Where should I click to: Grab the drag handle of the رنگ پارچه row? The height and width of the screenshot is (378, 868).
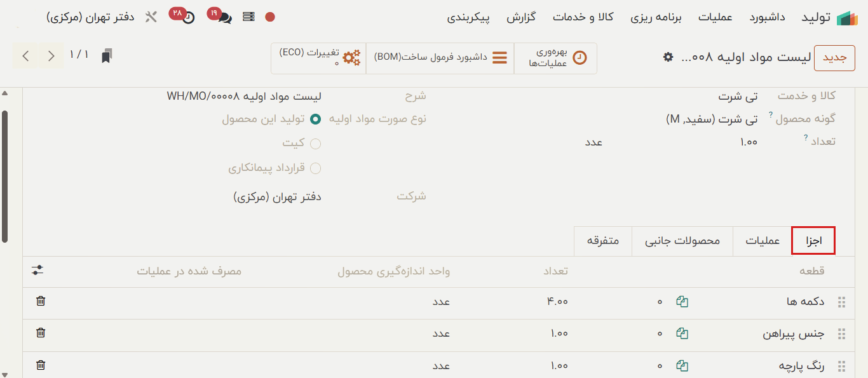(x=842, y=366)
